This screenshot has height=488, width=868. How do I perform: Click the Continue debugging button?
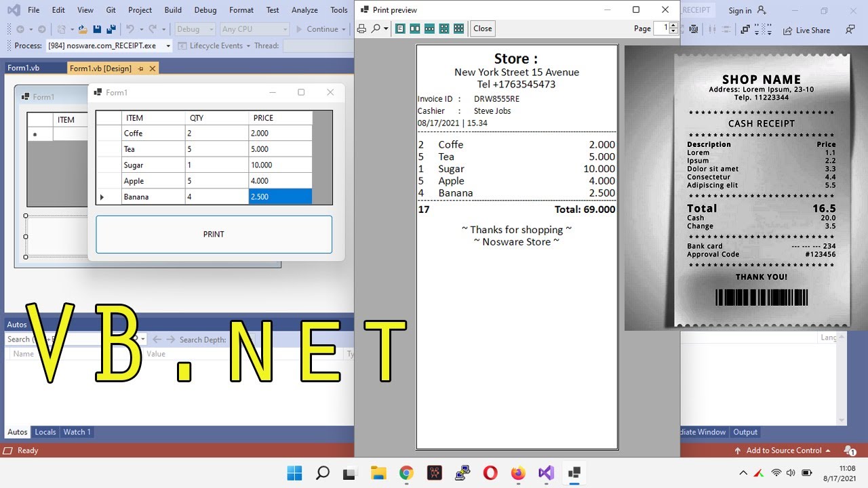pyautogui.click(x=317, y=29)
